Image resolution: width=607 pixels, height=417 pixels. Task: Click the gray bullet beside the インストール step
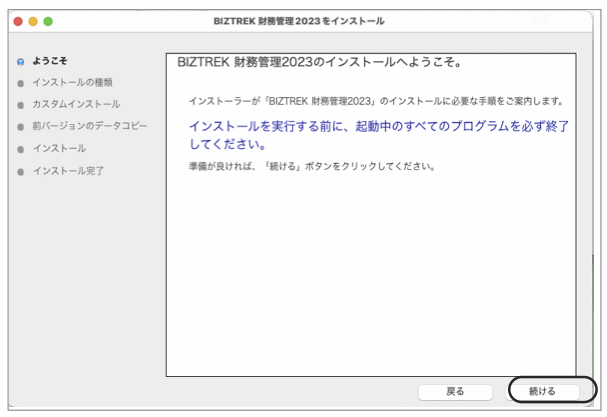click(19, 149)
